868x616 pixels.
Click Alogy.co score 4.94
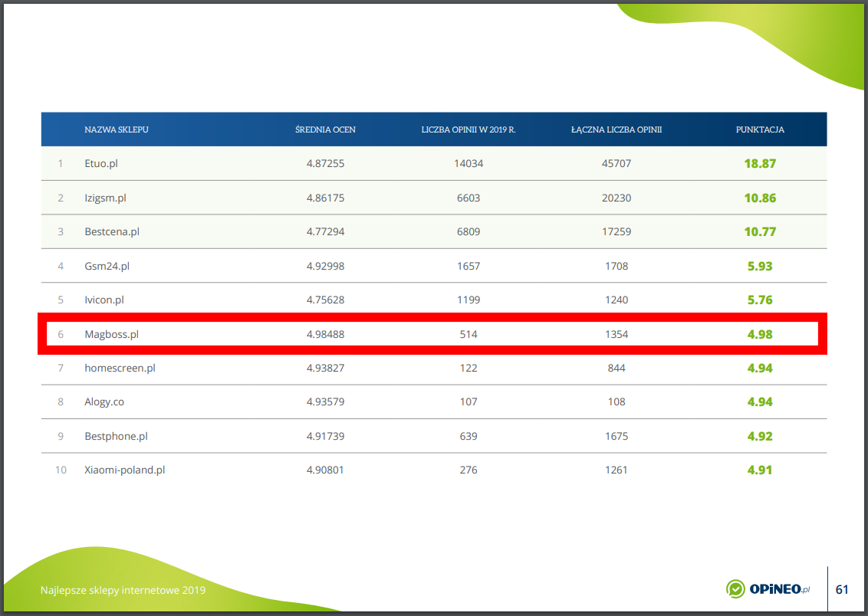point(759,402)
